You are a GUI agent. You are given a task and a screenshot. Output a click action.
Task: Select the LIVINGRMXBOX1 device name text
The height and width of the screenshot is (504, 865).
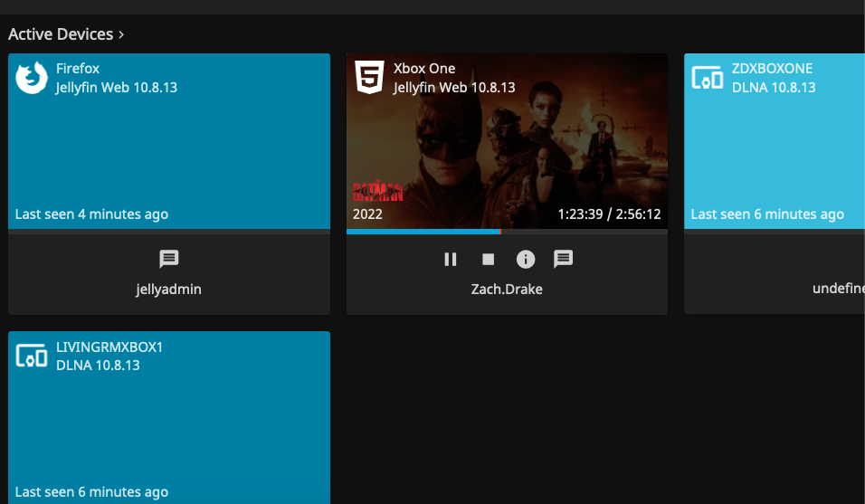click(109, 347)
